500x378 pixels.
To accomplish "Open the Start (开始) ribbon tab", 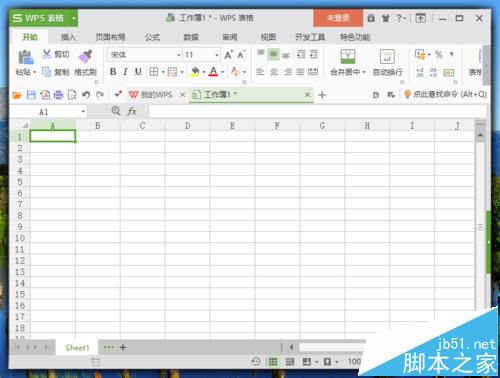I will pos(30,37).
